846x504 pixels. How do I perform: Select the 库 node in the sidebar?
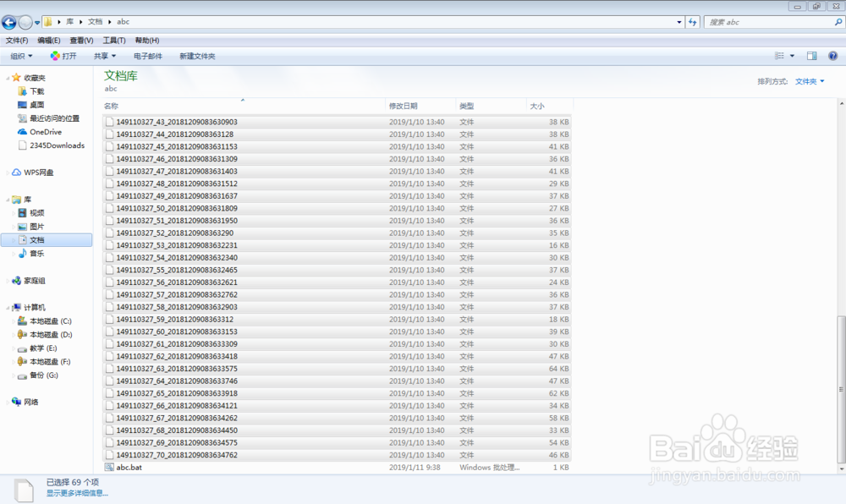(x=27, y=200)
